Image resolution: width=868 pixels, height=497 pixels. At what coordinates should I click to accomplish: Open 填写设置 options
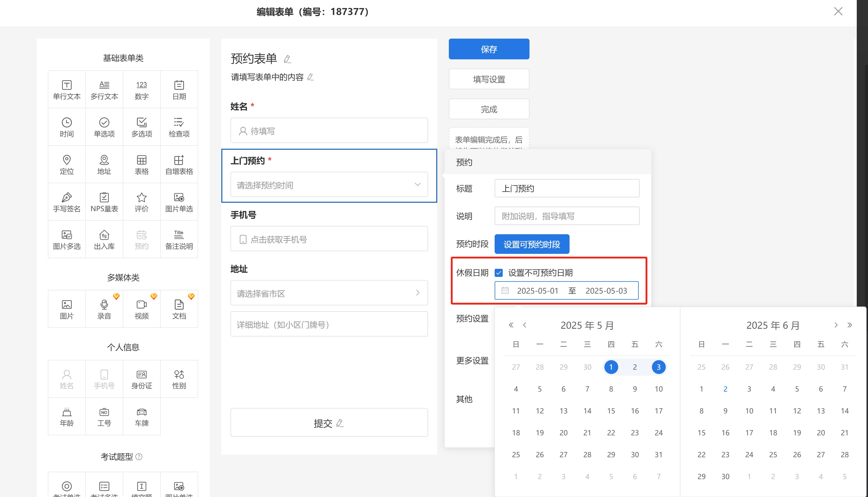click(489, 79)
